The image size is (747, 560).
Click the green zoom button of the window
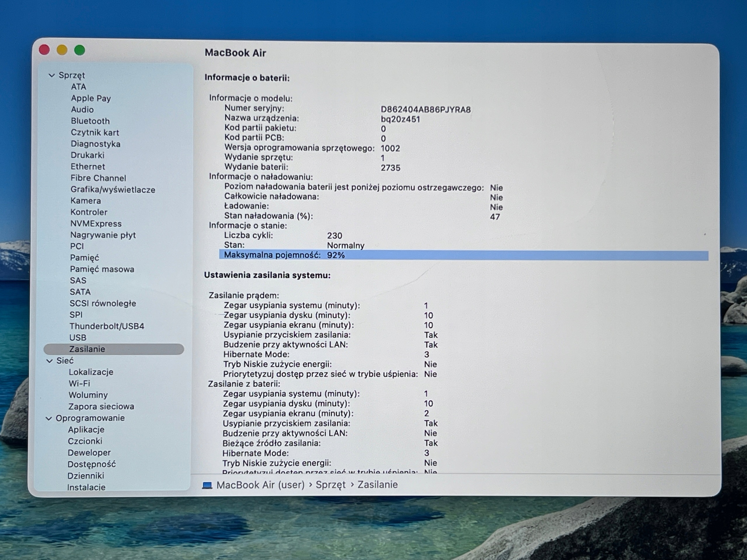pyautogui.click(x=80, y=50)
